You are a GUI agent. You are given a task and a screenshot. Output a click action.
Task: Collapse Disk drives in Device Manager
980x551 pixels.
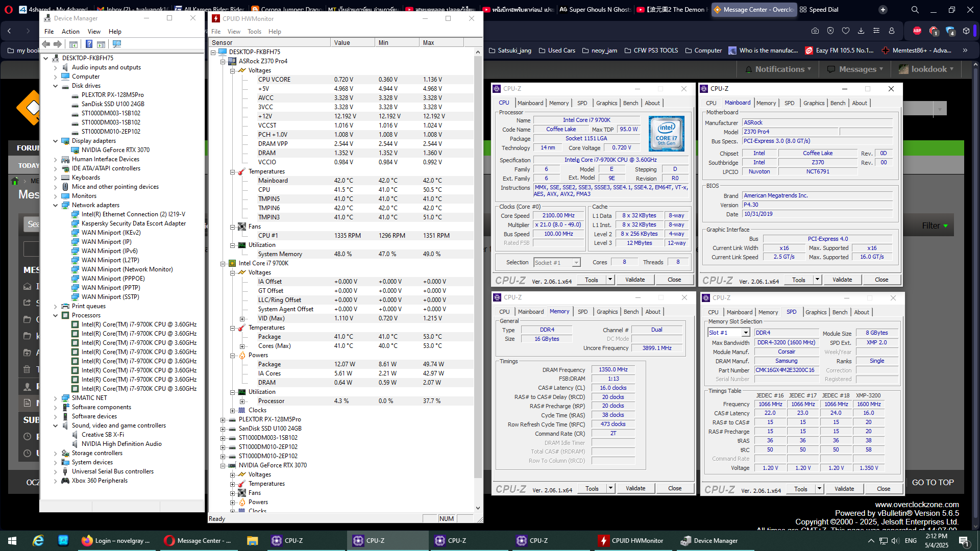(55, 86)
